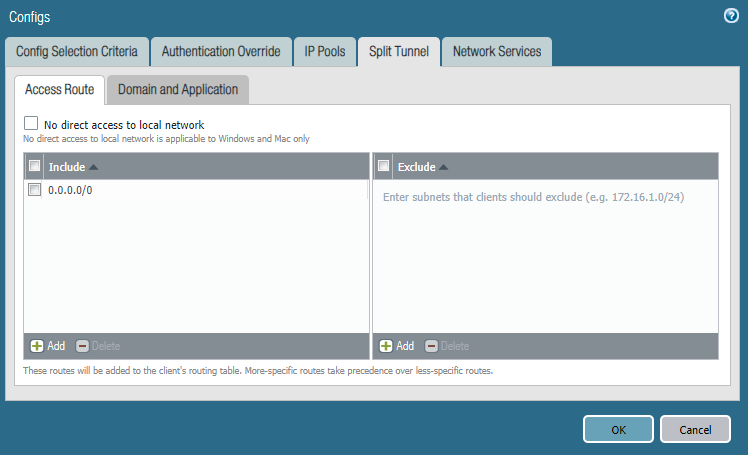Sort by the Exclude column arrow
Viewport: 748px width, 455px height.
(444, 167)
